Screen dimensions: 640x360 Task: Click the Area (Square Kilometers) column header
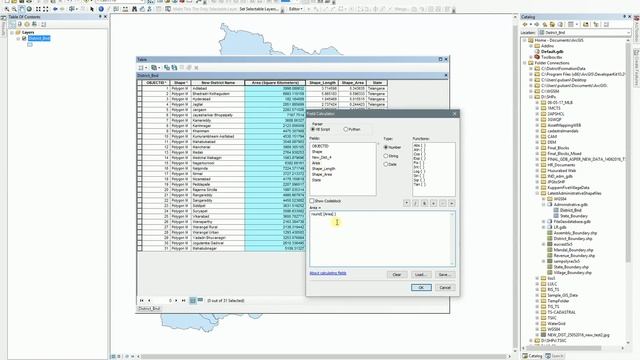click(x=275, y=83)
